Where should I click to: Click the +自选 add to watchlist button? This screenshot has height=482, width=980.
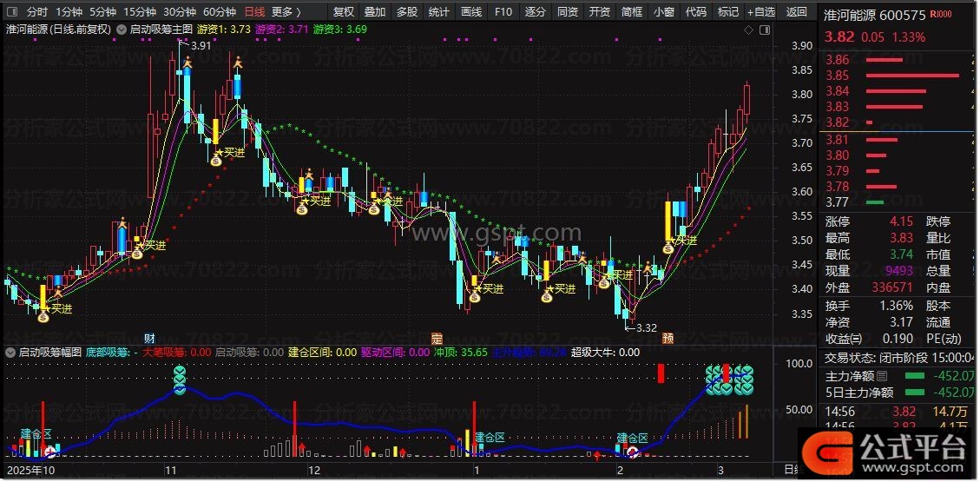tap(761, 12)
